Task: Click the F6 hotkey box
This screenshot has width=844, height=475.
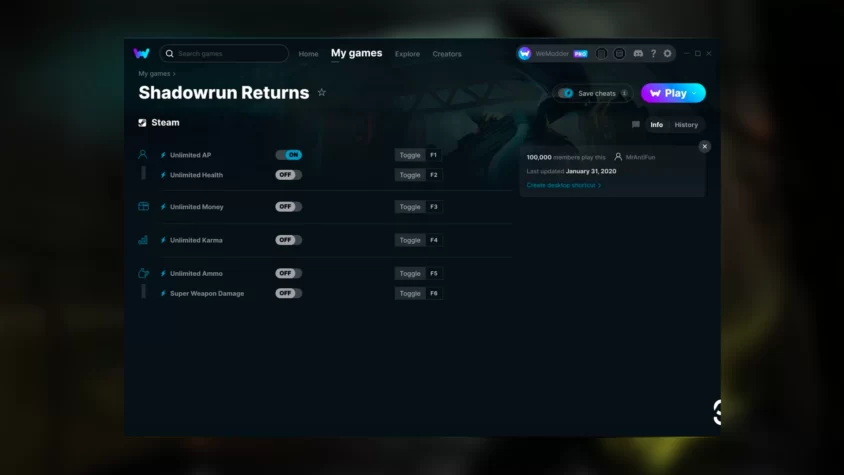Action: (x=434, y=294)
